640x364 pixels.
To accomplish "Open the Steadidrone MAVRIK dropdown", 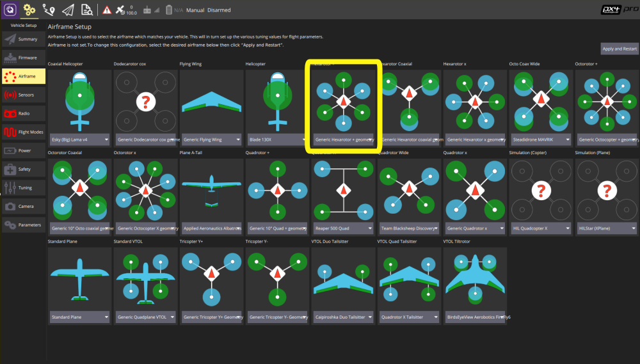I will coord(541,139).
